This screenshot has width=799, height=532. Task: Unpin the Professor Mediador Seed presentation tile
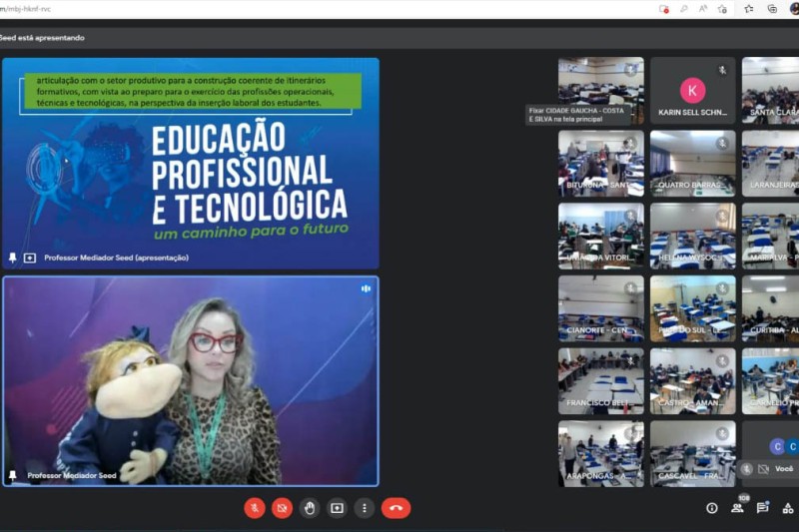[x=13, y=258]
